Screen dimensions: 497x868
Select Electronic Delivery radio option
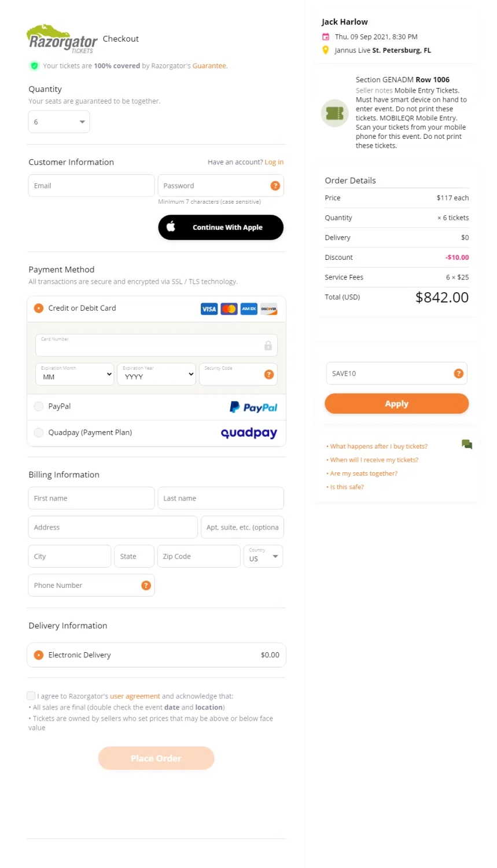pos(39,655)
